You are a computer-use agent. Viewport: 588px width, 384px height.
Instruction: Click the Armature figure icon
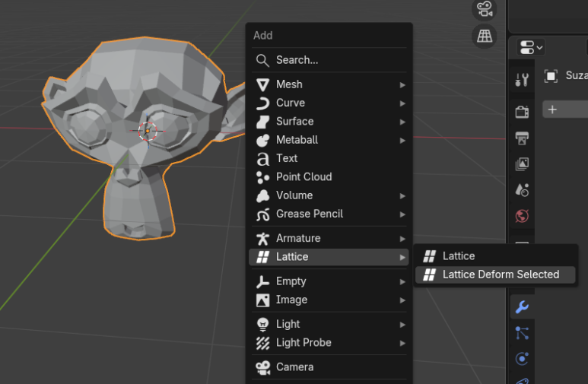(262, 239)
